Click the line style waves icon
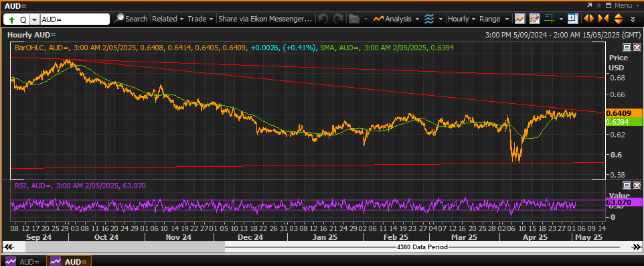The height and width of the screenshot is (266, 644). coord(429,19)
